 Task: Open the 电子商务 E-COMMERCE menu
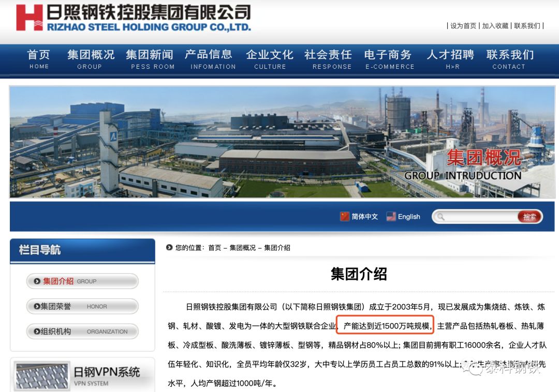389,59
